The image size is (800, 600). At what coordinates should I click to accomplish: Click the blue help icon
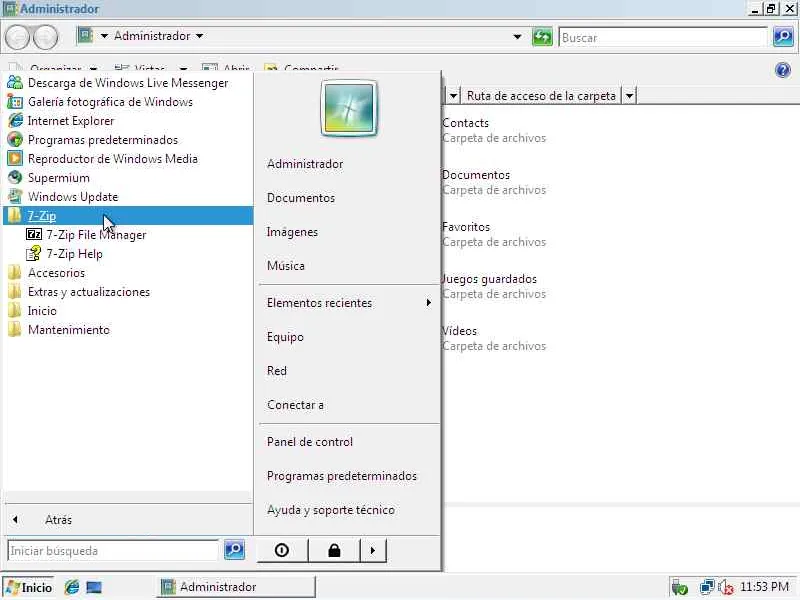[x=783, y=70]
